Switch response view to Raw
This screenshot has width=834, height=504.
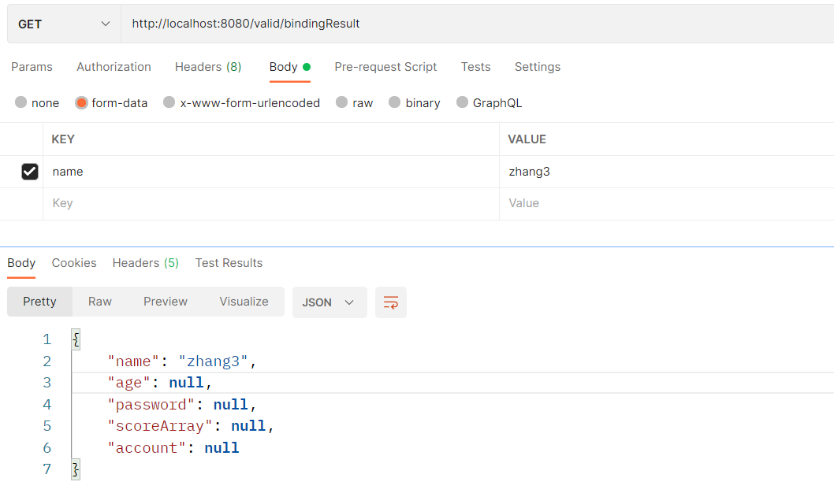coord(99,302)
